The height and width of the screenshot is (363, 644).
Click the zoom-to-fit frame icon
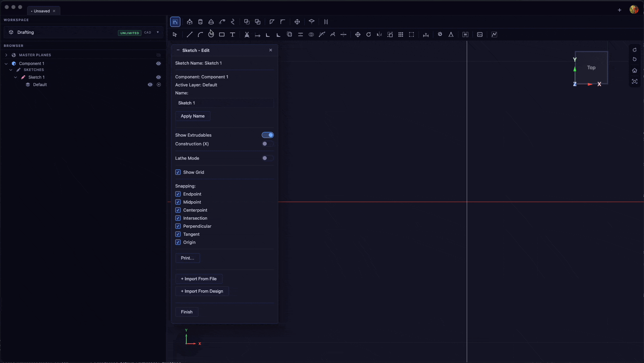(x=635, y=81)
